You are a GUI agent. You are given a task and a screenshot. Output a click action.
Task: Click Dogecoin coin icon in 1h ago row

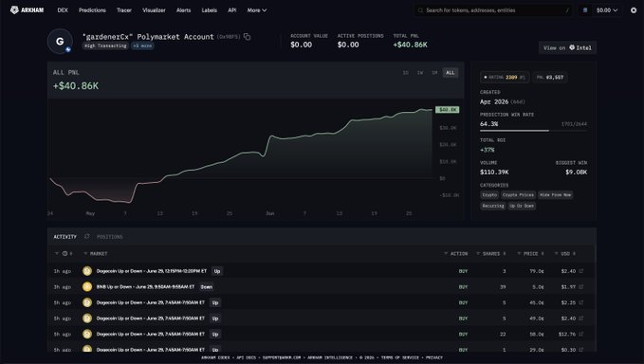click(87, 271)
